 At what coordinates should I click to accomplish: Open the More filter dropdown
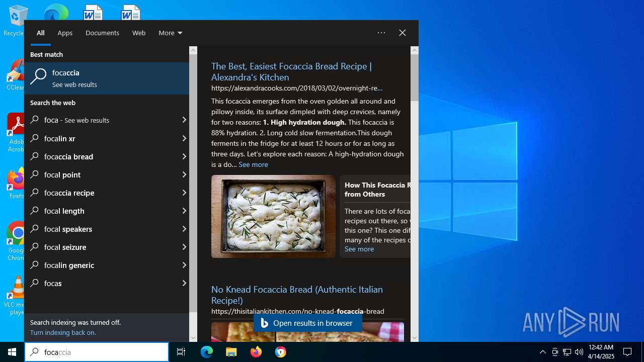click(171, 33)
